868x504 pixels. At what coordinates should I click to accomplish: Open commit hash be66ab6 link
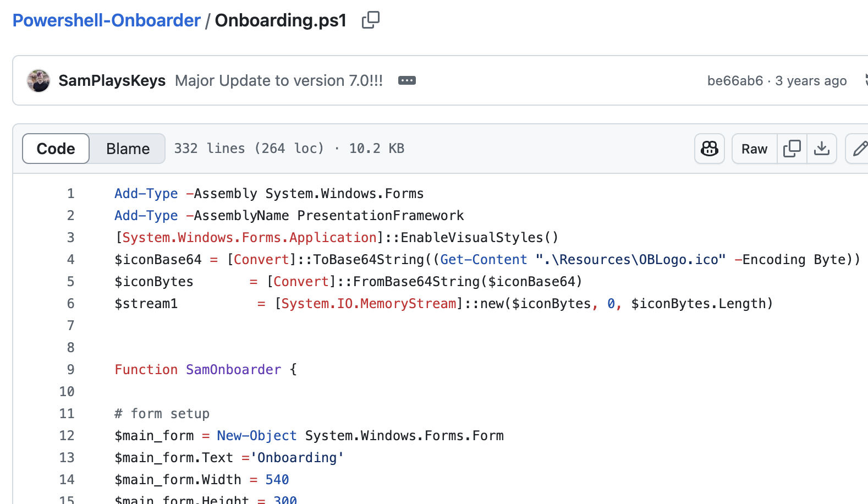point(735,81)
